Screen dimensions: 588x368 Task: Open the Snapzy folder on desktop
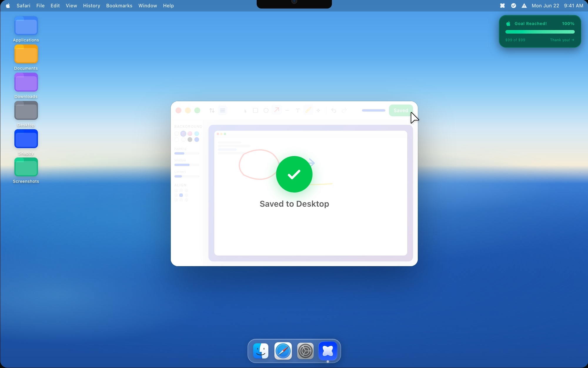[26, 142]
